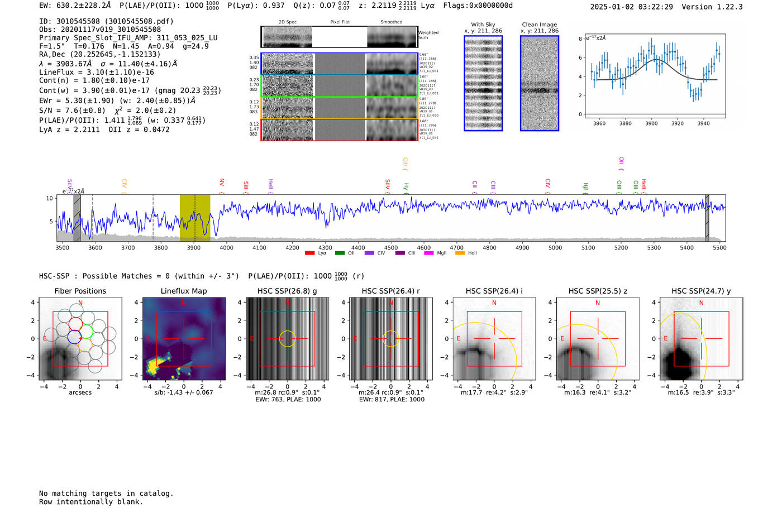The width and height of the screenshot is (782, 532).
Task: Open the Fiber Positions panel
Action: click(80, 339)
